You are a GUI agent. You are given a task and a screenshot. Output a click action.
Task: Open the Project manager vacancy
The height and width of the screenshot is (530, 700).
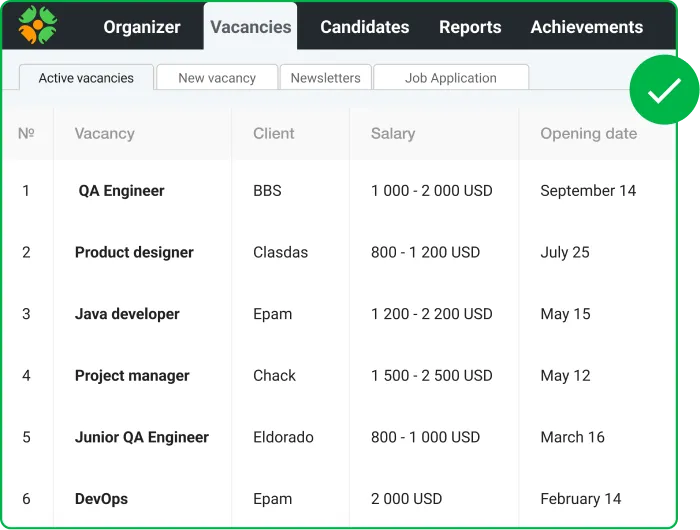pyautogui.click(x=132, y=376)
